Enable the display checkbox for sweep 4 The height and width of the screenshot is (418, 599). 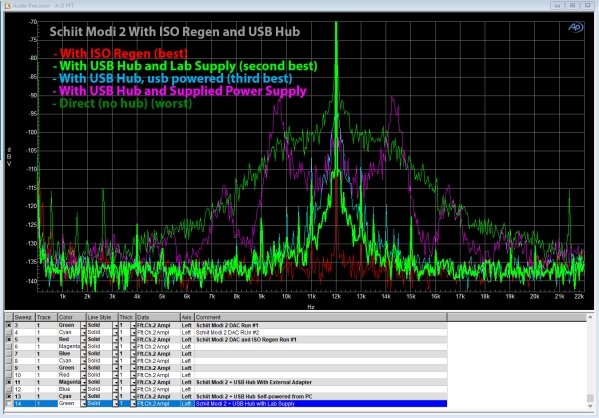point(9,332)
